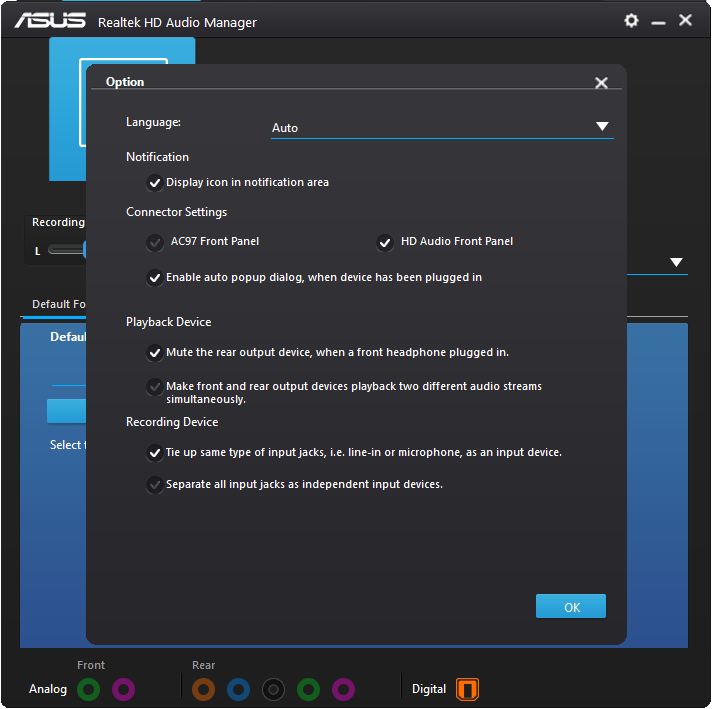Click the Auto language combo box
The width and height of the screenshot is (714, 709).
pyautogui.click(x=442, y=128)
